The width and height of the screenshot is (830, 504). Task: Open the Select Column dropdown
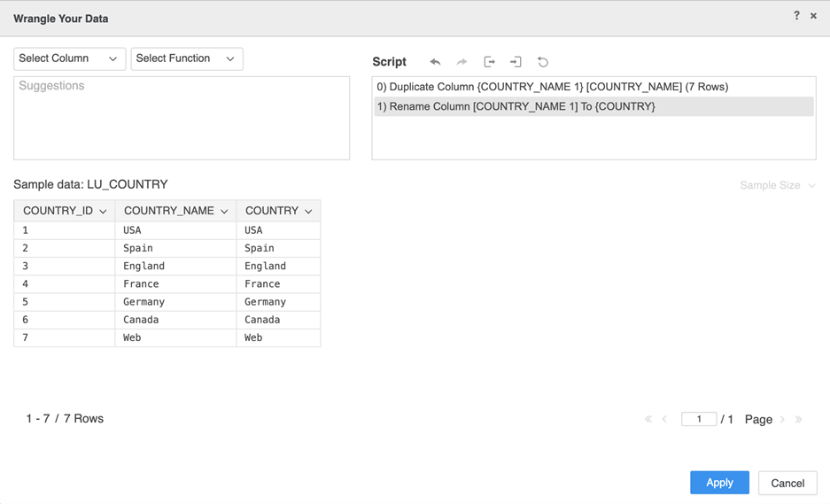pos(69,58)
